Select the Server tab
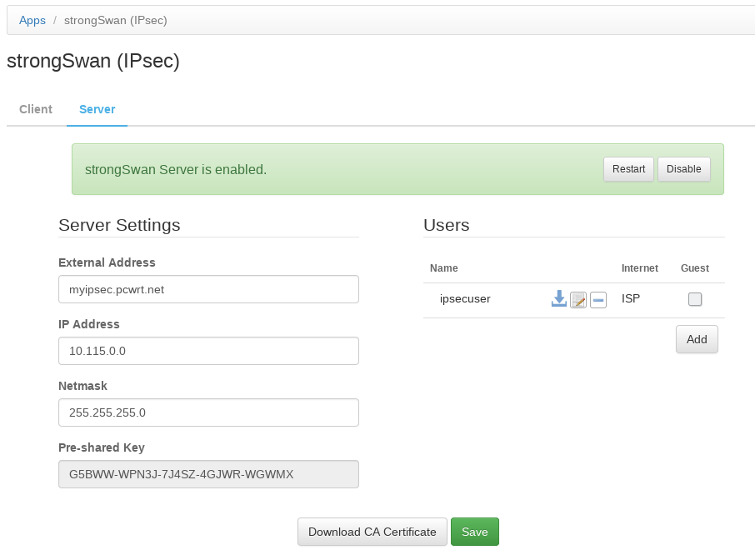The height and width of the screenshot is (560, 755). [97, 109]
